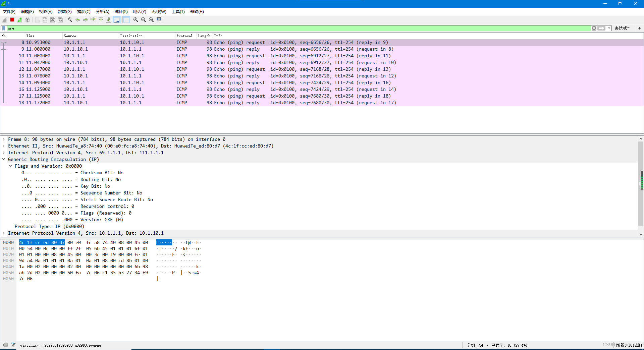Image resolution: width=644 pixels, height=350 pixels.
Task: Click the Go to specified packet icon
Action: [93, 20]
